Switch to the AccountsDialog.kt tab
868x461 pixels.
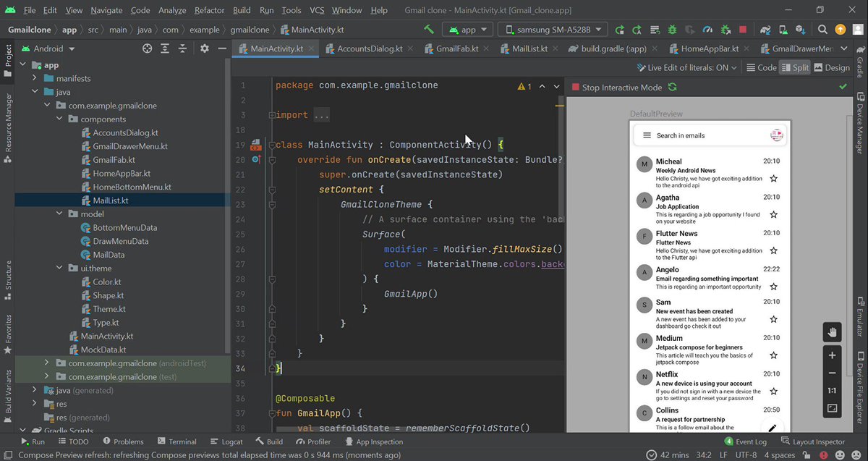pyautogui.click(x=364, y=48)
